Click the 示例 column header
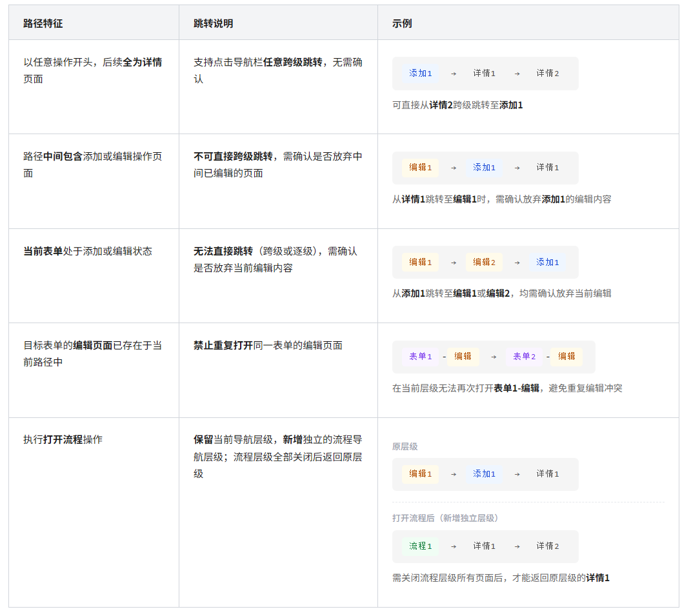The image size is (691, 616). [x=402, y=23]
